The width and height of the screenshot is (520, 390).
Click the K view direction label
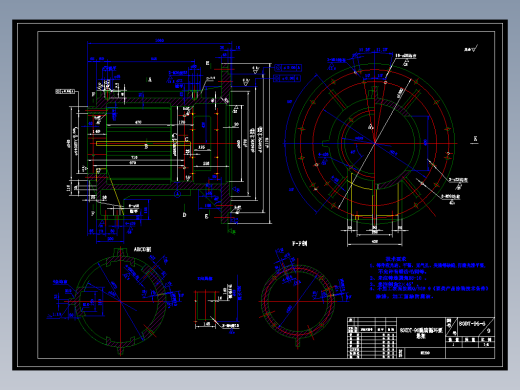click(475, 139)
